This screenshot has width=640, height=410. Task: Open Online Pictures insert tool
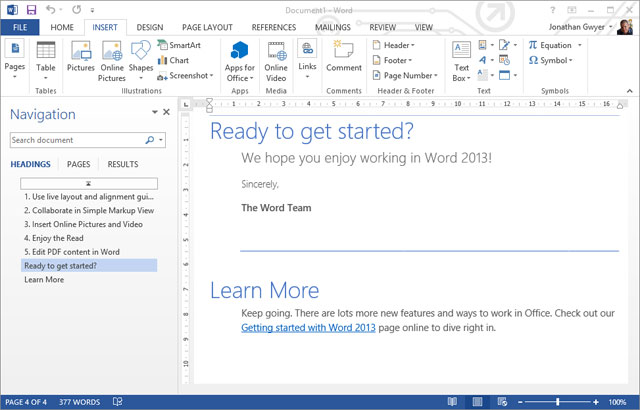click(112, 59)
